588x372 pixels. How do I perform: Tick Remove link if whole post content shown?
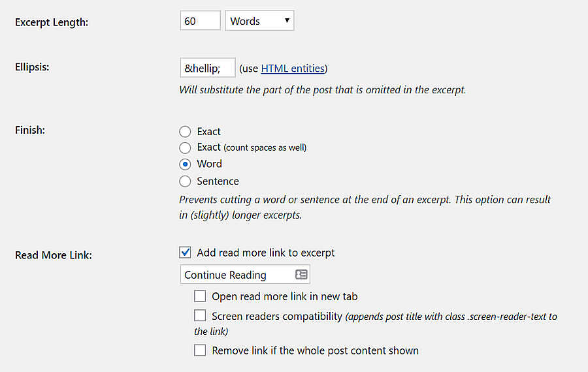(x=200, y=350)
